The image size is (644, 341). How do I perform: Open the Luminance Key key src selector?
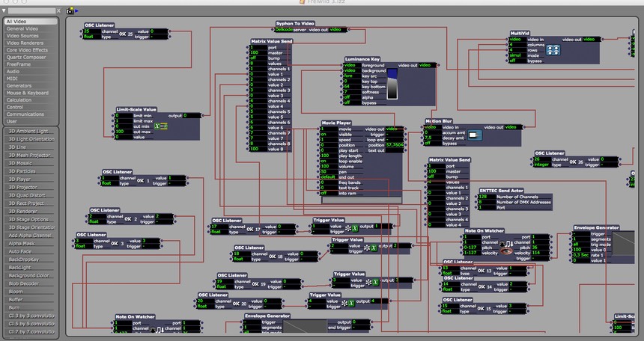[348, 76]
